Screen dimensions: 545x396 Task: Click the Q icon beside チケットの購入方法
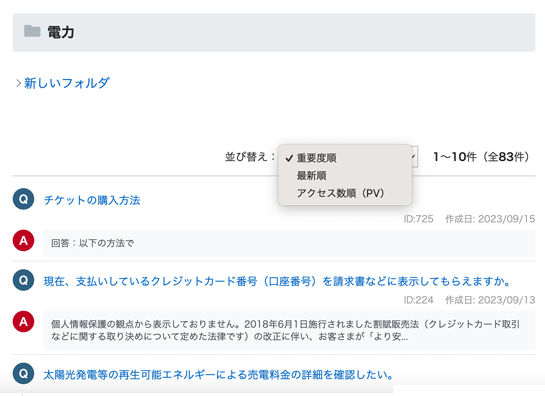(x=23, y=199)
